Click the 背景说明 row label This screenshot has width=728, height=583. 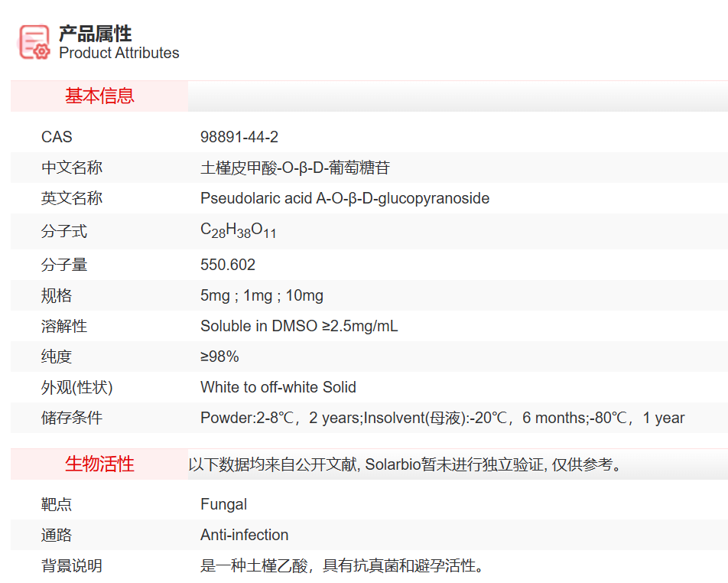click(x=66, y=566)
